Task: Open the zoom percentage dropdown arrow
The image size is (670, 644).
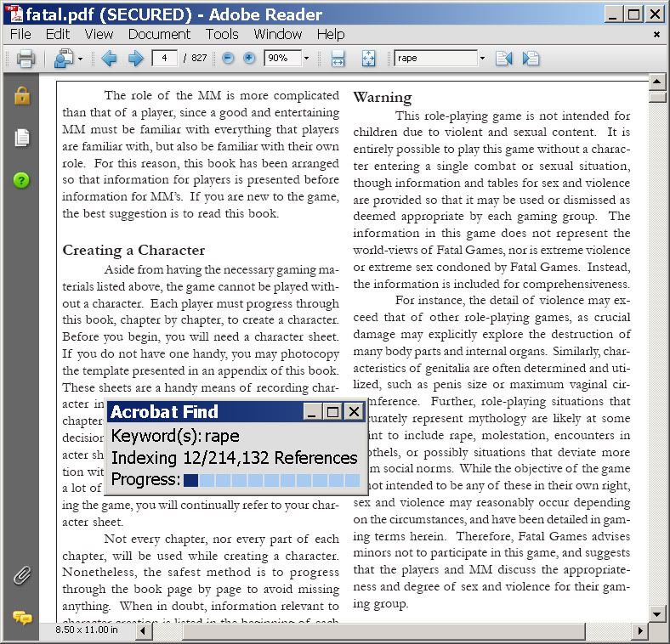Action: pyautogui.click(x=306, y=58)
